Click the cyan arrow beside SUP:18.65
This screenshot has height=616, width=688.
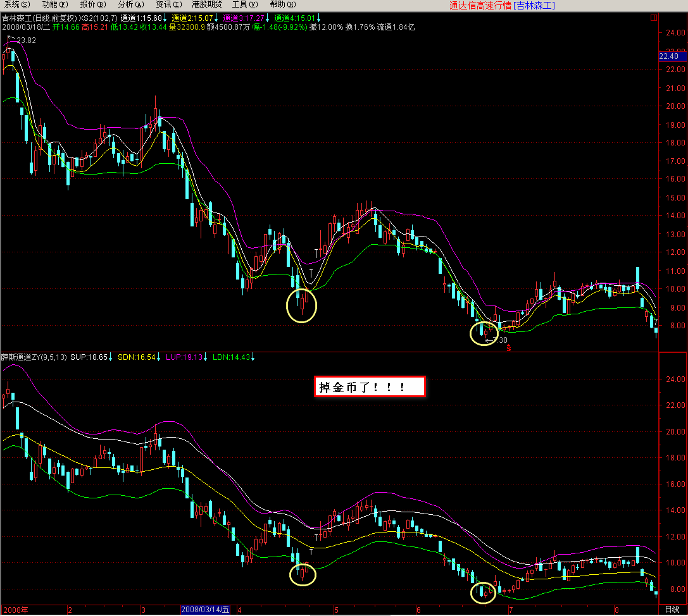click(111, 357)
